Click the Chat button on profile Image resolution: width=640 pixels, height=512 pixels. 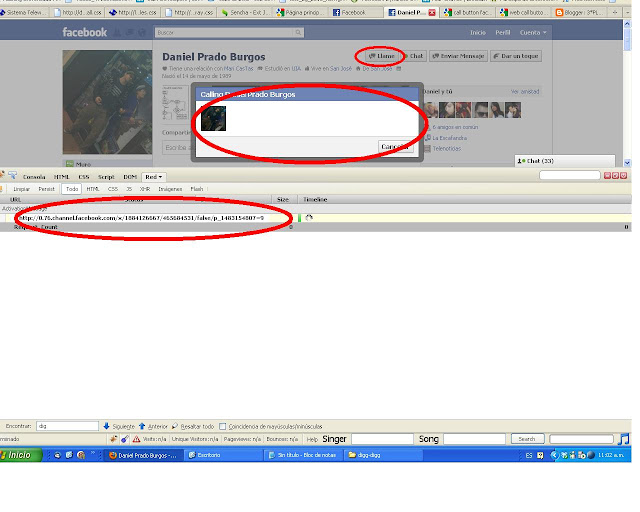tap(414, 56)
